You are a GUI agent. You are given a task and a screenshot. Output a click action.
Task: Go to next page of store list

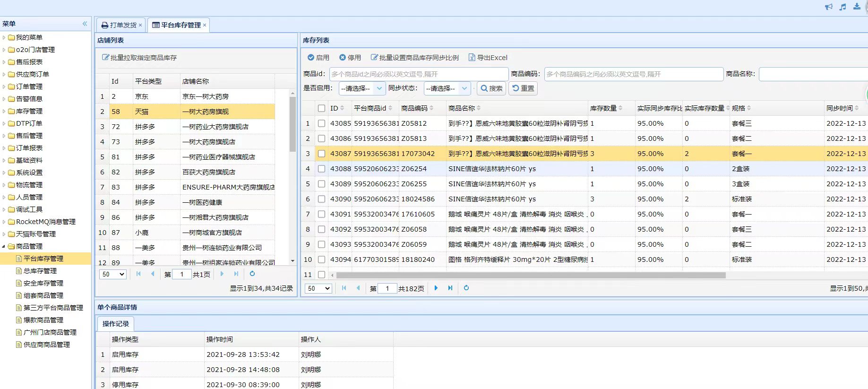pos(222,274)
